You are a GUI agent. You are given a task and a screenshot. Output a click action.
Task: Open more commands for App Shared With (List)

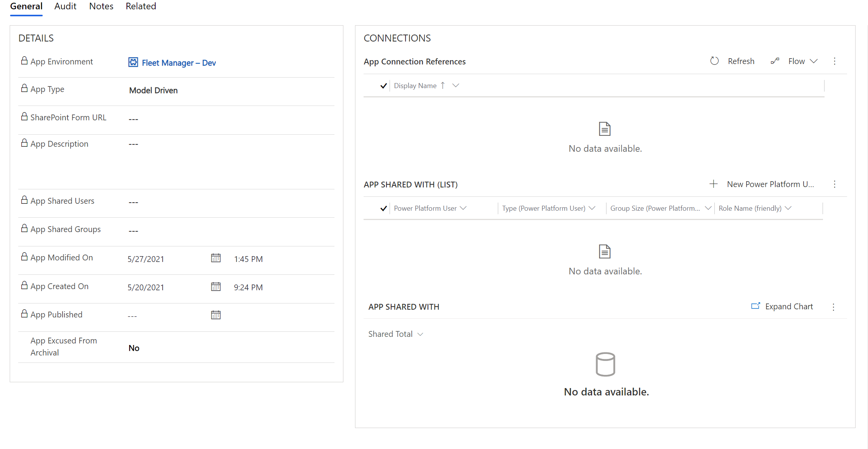click(x=835, y=184)
